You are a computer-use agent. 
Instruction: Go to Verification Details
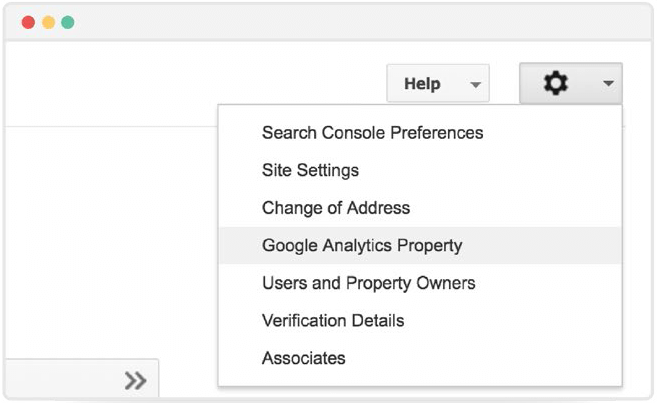[333, 321]
